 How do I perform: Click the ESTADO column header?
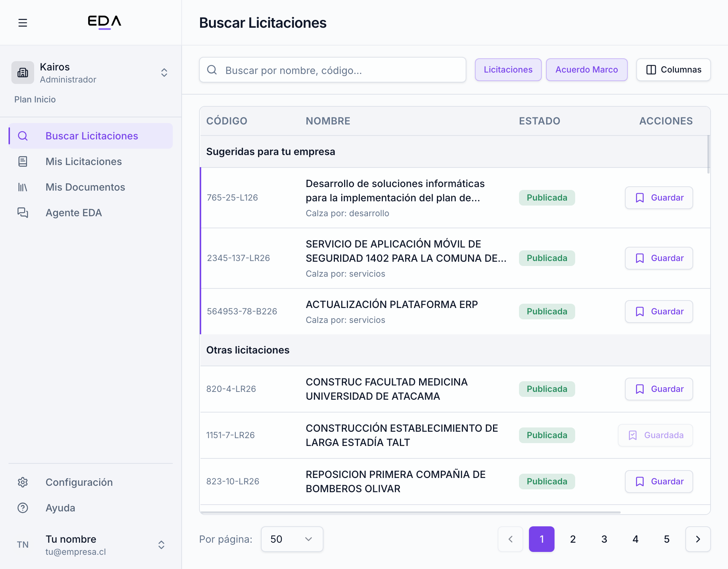pyautogui.click(x=540, y=121)
